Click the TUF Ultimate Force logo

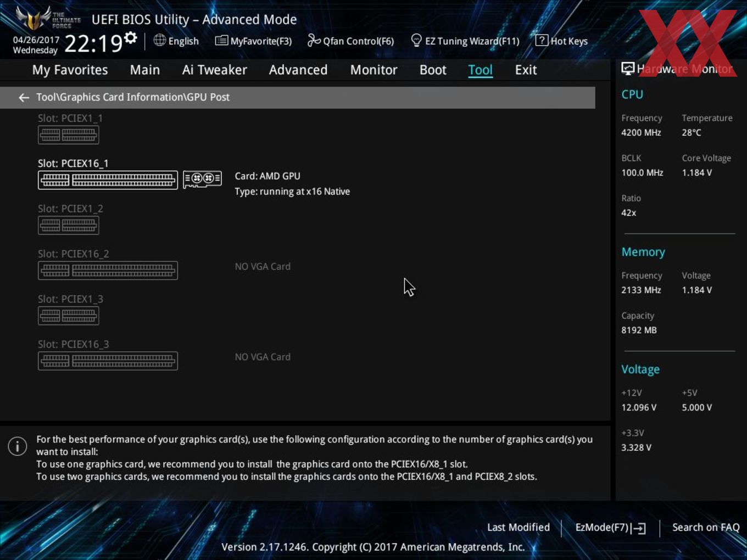(48, 18)
